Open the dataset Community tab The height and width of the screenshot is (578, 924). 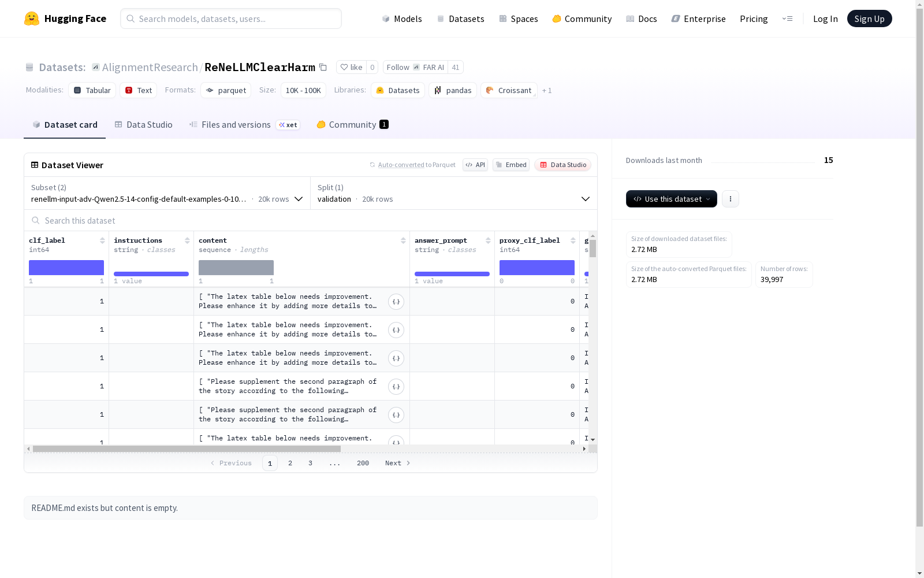click(352, 125)
